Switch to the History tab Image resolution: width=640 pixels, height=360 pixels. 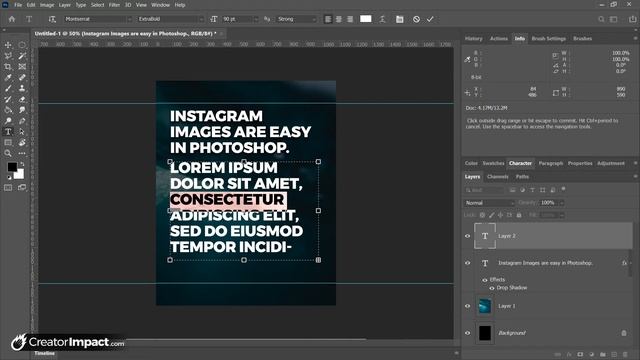point(473,38)
